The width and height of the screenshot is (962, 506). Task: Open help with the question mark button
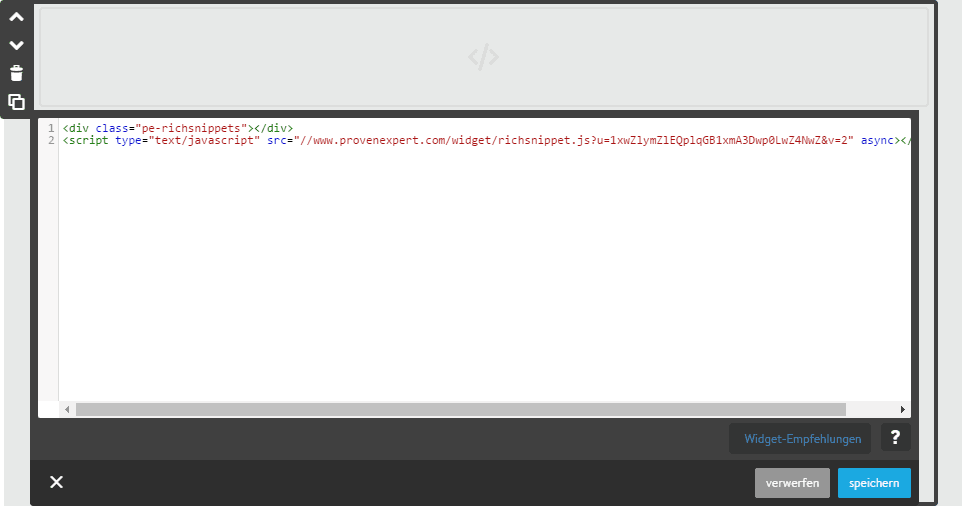click(x=895, y=437)
